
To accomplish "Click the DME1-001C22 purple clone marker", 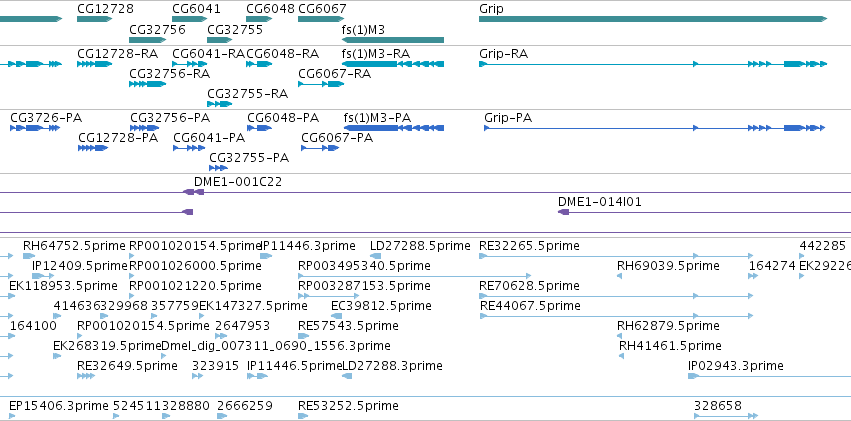I will pos(193,192).
